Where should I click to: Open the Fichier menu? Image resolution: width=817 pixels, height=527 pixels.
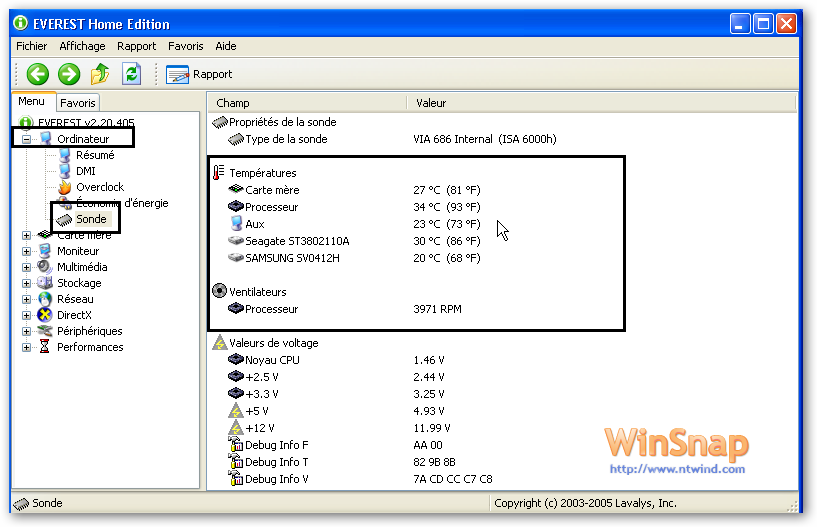coord(31,46)
